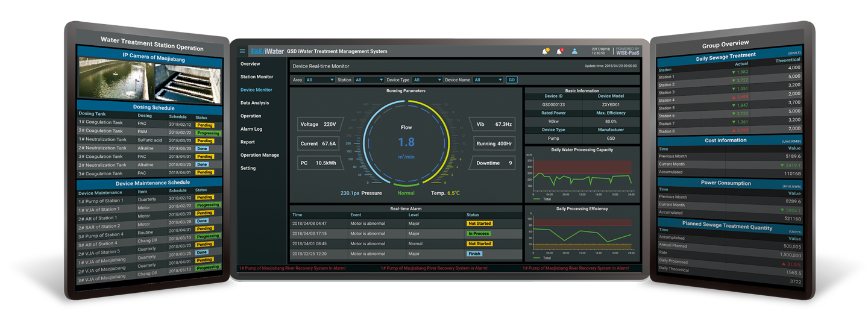Select 1# Neutralization Tank sulfuric acid row
The width and height of the screenshot is (868, 326).
tap(149, 140)
